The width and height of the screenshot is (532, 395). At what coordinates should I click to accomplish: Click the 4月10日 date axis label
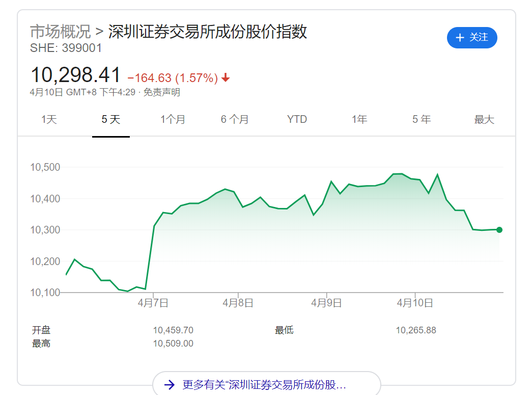[415, 303]
